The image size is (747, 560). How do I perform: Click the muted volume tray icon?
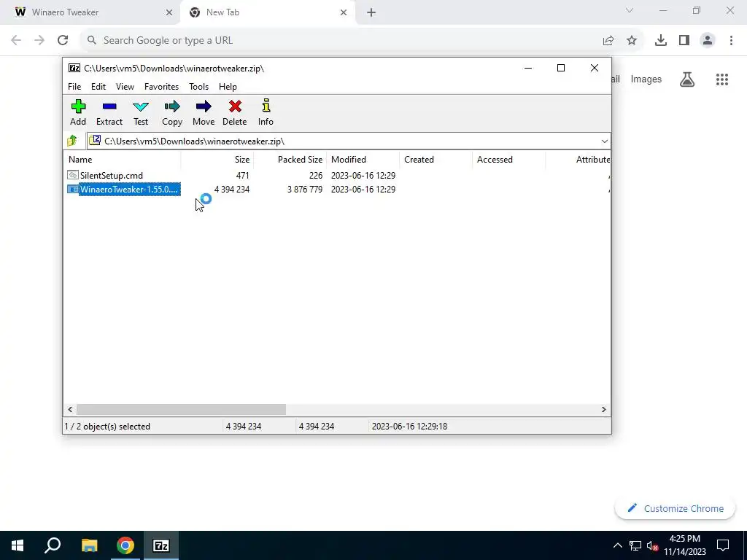click(653, 545)
